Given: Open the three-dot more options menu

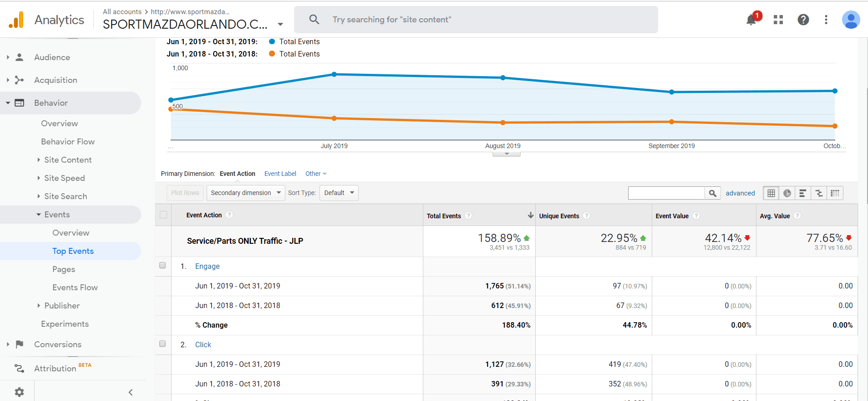Looking at the screenshot, I should coord(826,20).
